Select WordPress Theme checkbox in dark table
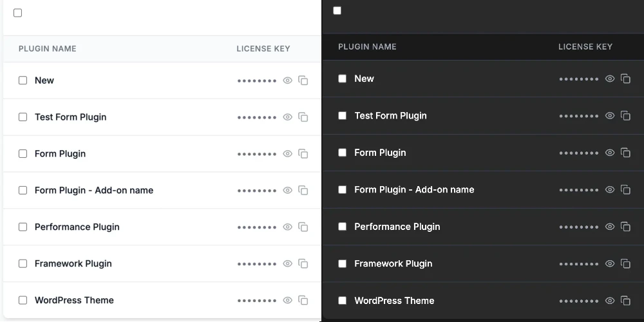Screen dimensions: 644x322 point(343,301)
